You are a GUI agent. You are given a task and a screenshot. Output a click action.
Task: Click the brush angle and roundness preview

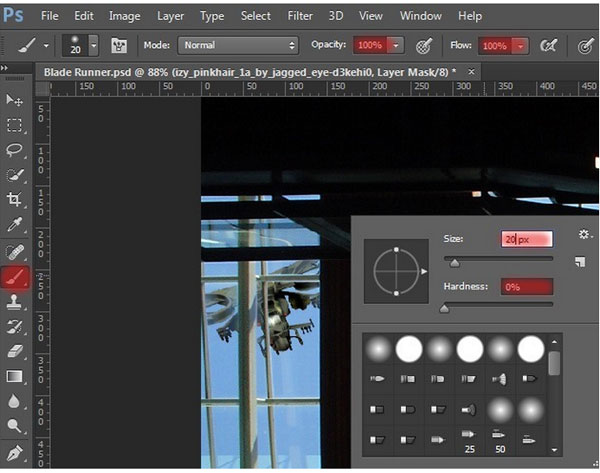click(x=396, y=271)
